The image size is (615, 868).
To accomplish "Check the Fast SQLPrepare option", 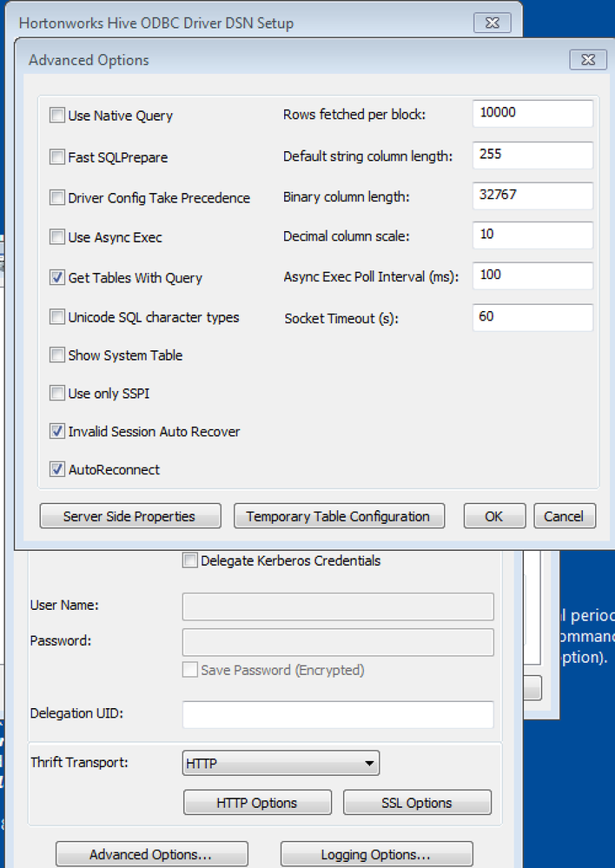I will pyautogui.click(x=57, y=157).
